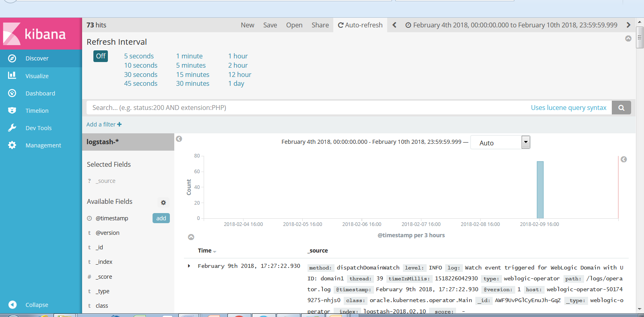Set refresh interval to 10 seconds
Viewport: 644px width, 317px height.
point(140,65)
